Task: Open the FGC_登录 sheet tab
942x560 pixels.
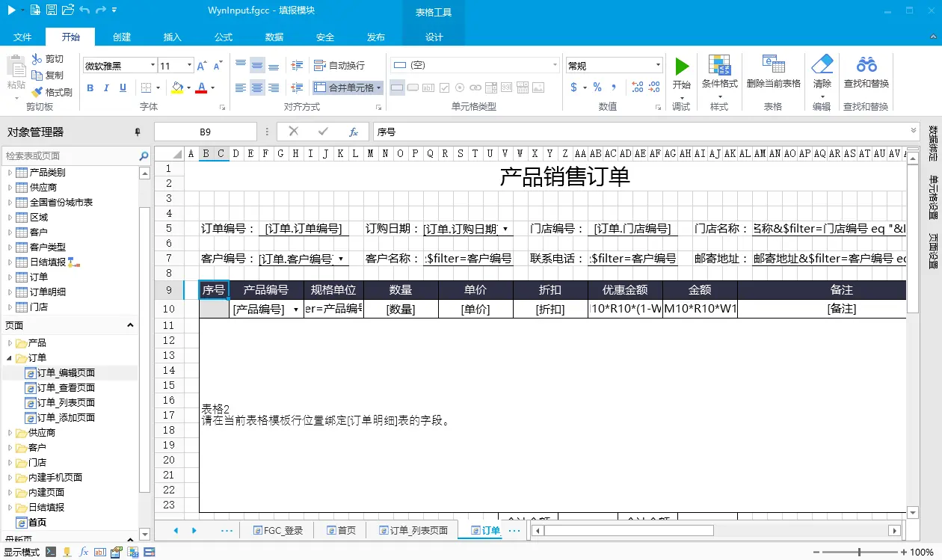Action: 277,530
